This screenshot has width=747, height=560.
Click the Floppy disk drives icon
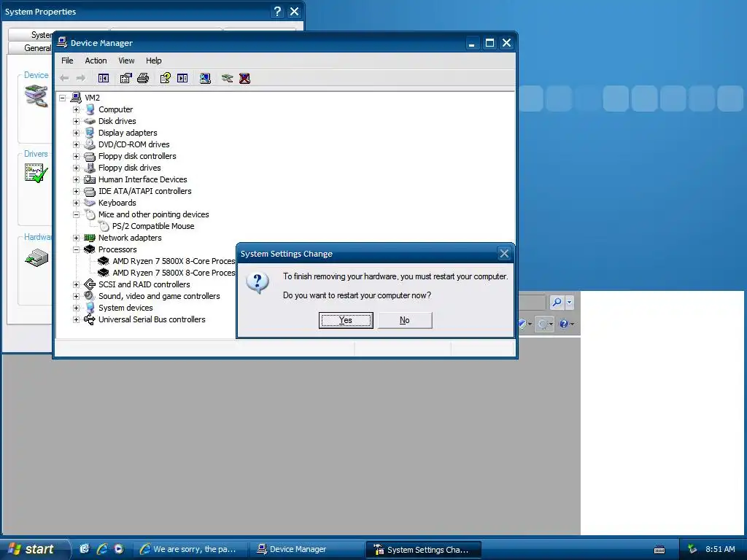90,168
